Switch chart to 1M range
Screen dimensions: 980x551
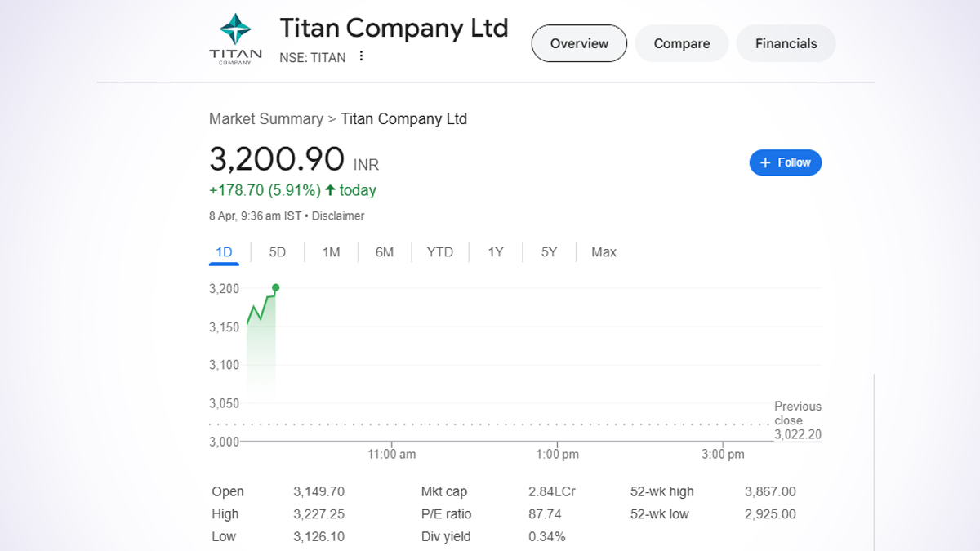331,252
